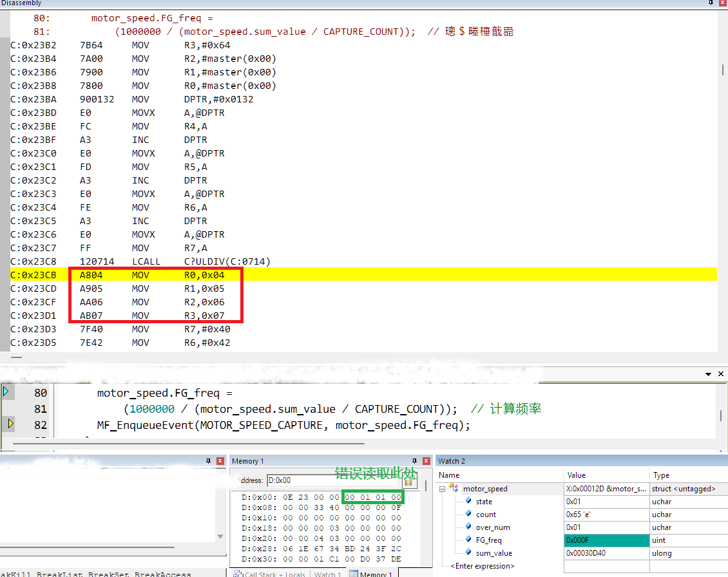
Task: Close the Memory 1 panel
Action: click(x=426, y=461)
